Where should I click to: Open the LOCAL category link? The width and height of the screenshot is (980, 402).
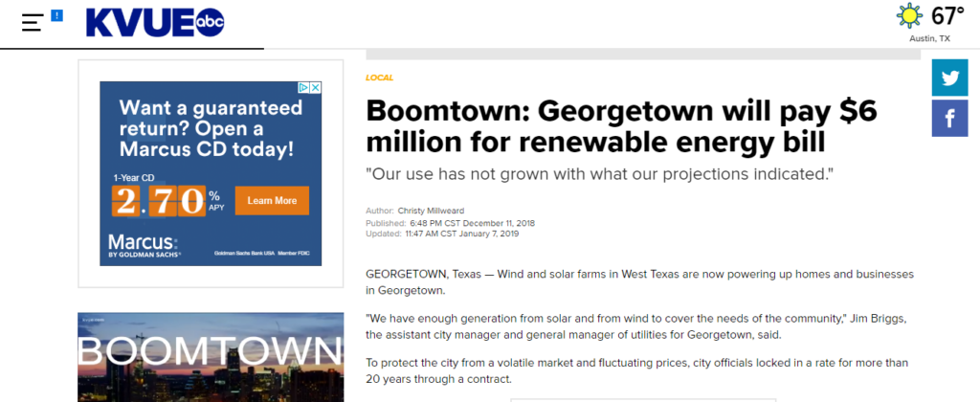point(379,78)
